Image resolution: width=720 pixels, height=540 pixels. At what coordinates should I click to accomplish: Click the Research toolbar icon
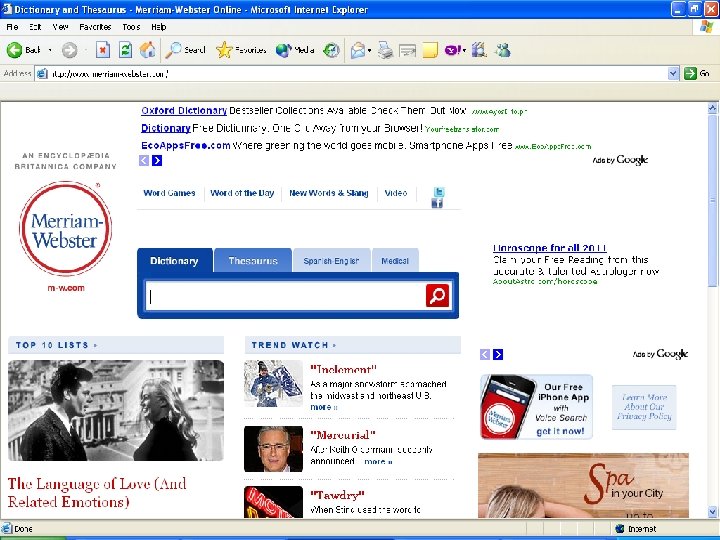[x=479, y=50]
